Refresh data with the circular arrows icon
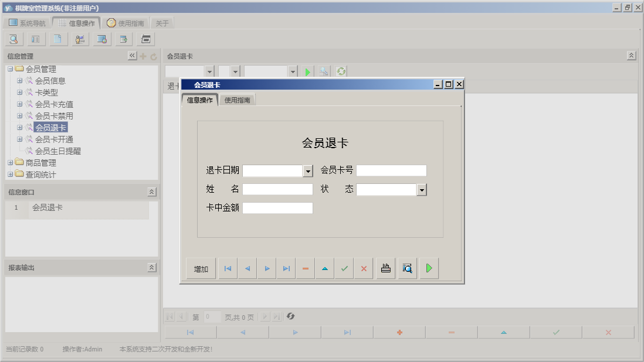The image size is (644, 362). point(341,71)
